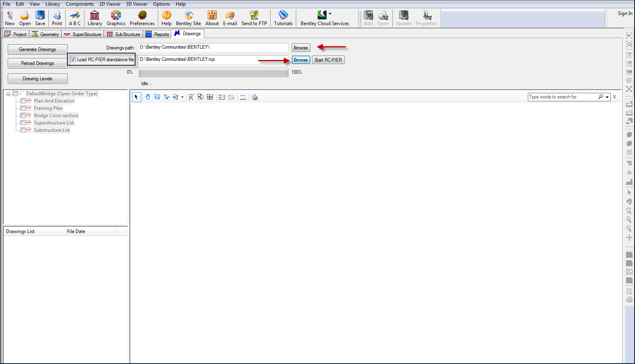Switch to the SubStructure tab
The height and width of the screenshot is (364, 635).
124,34
